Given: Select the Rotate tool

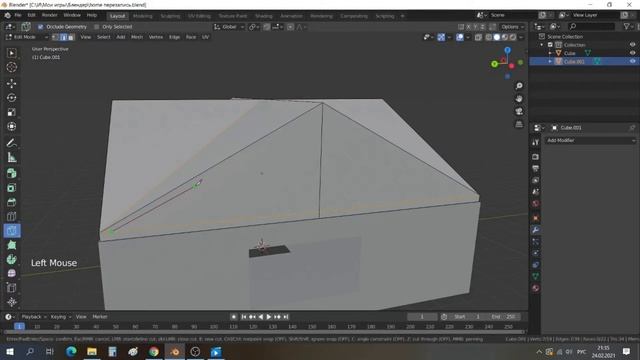Looking at the screenshot, I should coord(11,98).
